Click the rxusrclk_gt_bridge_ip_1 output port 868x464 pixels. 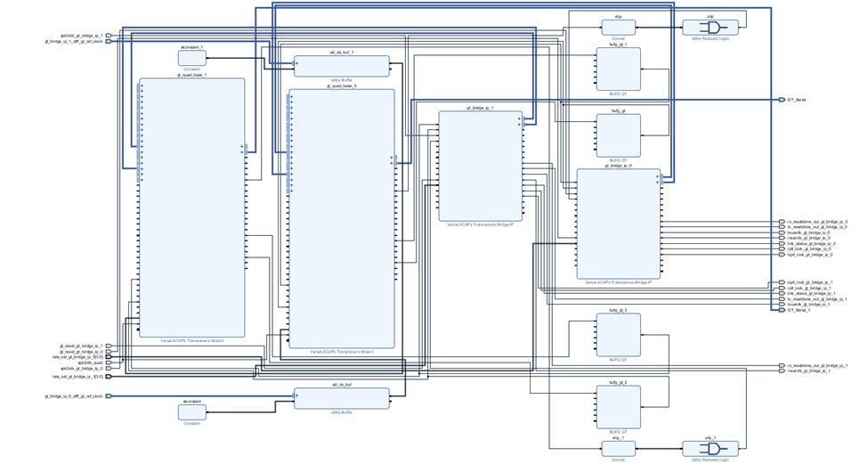[x=782, y=371]
